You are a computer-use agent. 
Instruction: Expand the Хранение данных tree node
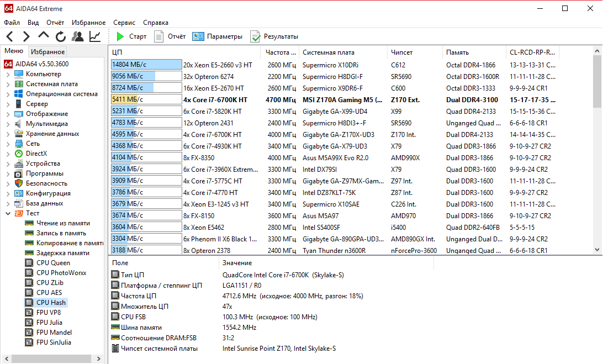coord(8,134)
